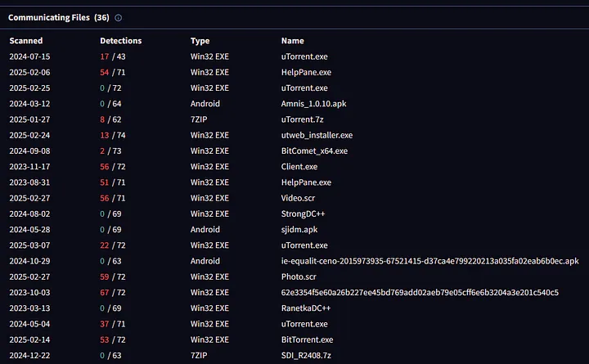589x364 pixels.
Task: Click the scan date 2024-10-29
Action: coord(29,261)
